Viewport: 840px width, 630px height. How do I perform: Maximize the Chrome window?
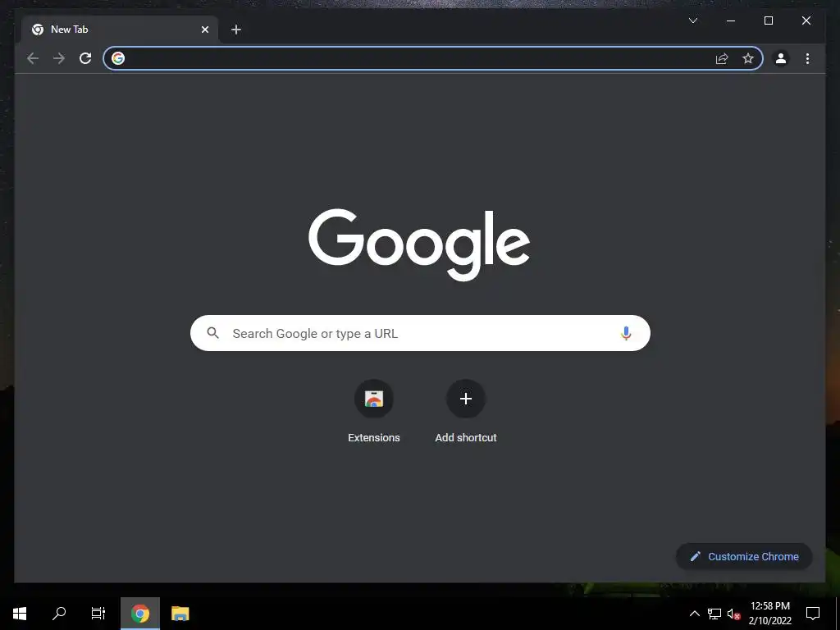click(x=768, y=21)
